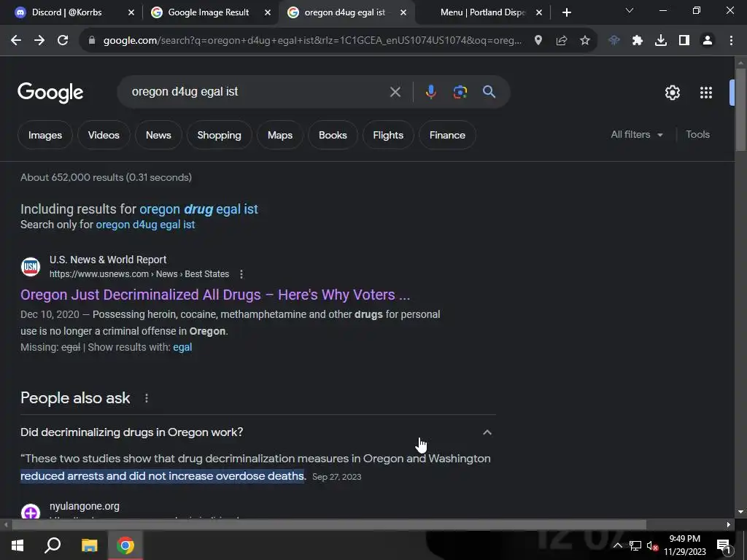Open Chrome downloads
This screenshot has width=747, height=560.
(x=661, y=41)
